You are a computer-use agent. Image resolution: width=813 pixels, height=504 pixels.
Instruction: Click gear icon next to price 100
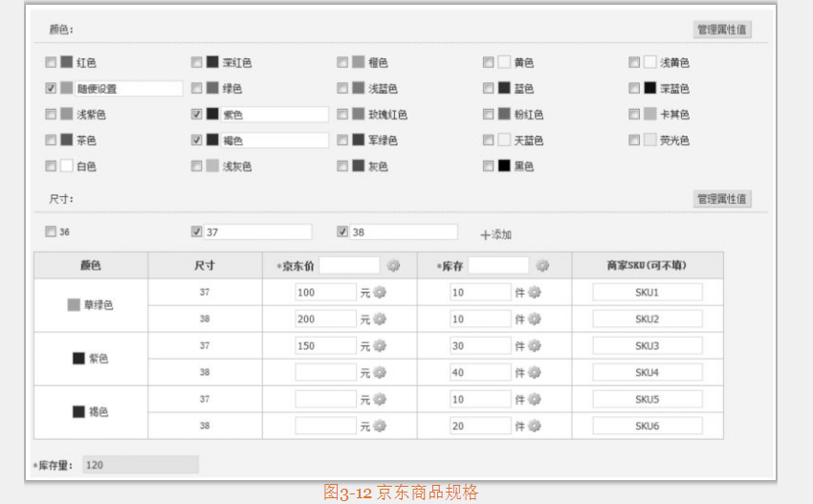(380, 293)
